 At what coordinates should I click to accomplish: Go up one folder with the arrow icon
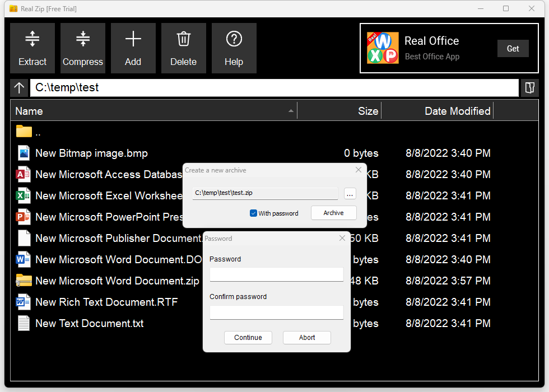(x=19, y=88)
